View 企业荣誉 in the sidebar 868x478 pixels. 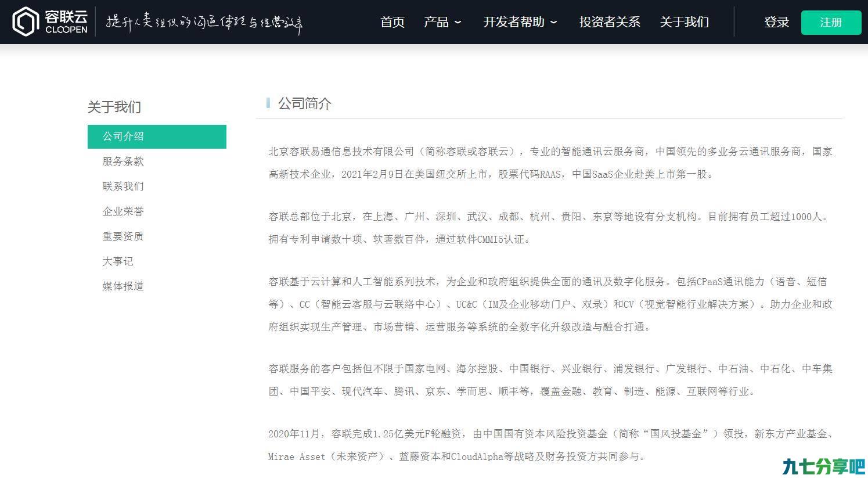[x=123, y=211]
